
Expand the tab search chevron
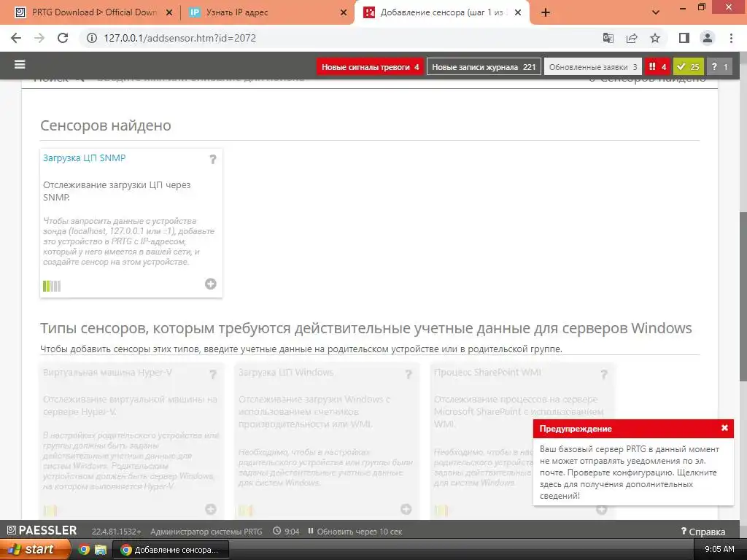[x=656, y=13]
